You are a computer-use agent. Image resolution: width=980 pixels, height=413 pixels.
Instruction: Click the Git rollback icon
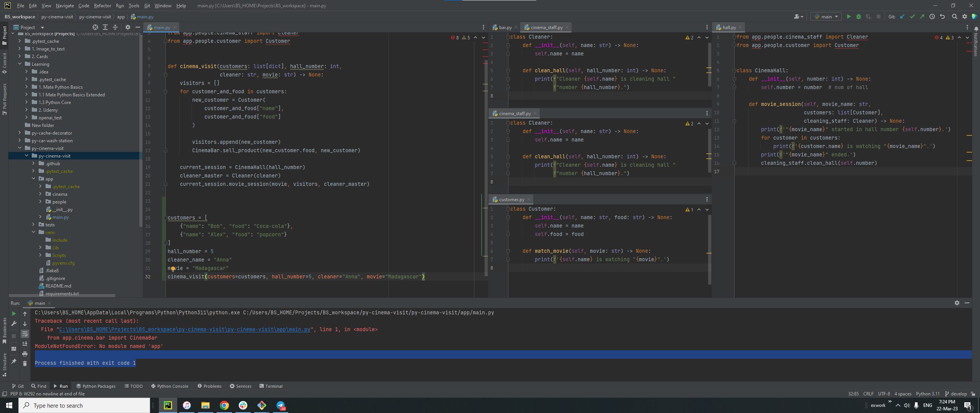click(x=942, y=16)
